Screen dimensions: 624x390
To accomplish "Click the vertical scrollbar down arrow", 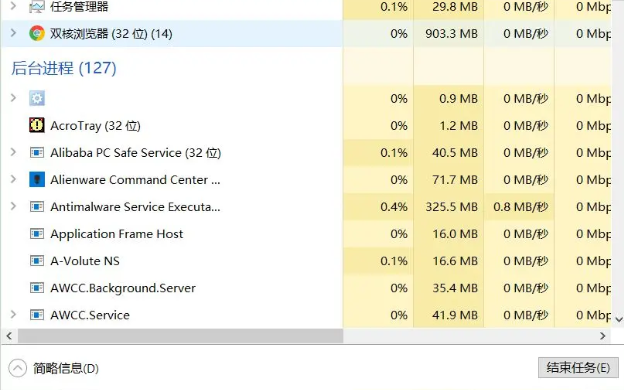I will tap(618, 319).
